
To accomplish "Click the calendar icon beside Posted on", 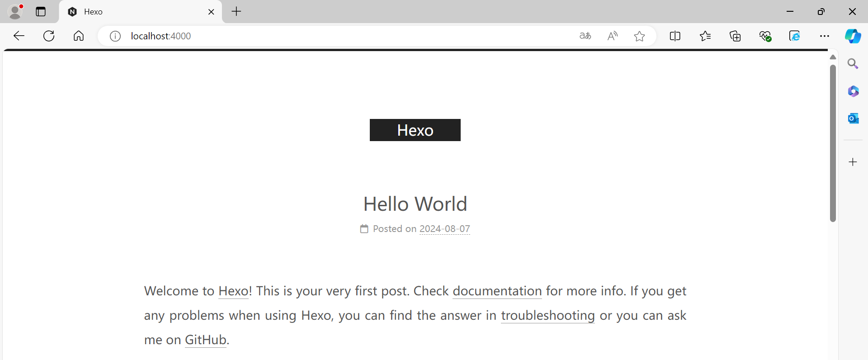I will (x=364, y=229).
